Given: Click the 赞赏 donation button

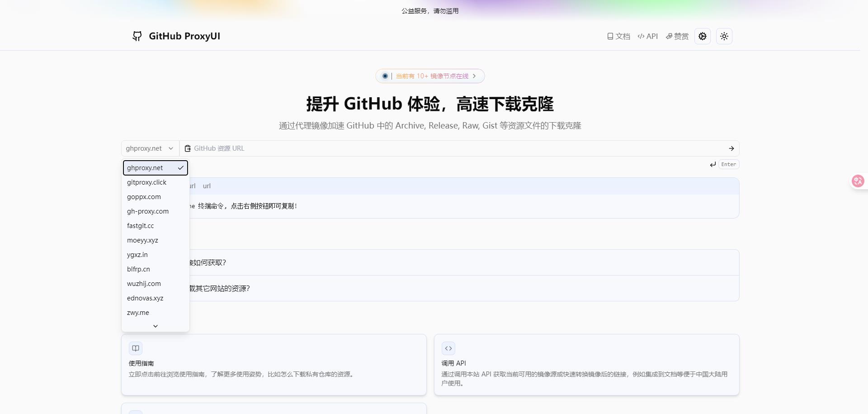Looking at the screenshot, I should 677,36.
